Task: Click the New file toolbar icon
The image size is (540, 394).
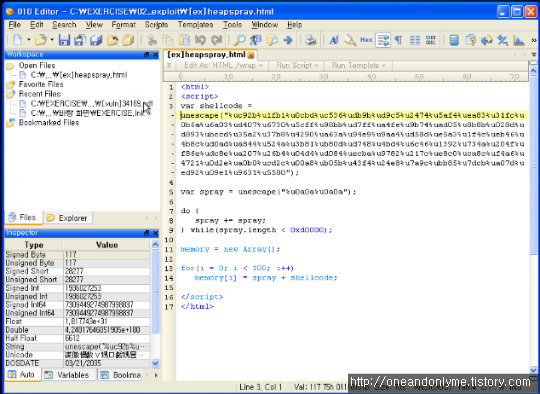Action: pos(18,40)
